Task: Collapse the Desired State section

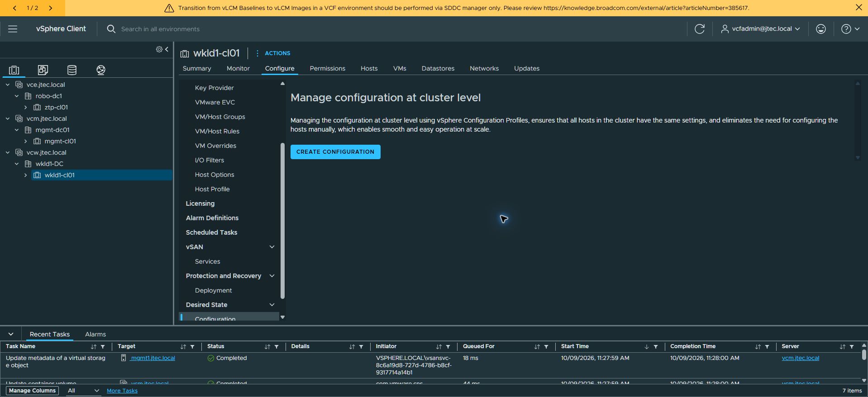Action: pos(272,305)
